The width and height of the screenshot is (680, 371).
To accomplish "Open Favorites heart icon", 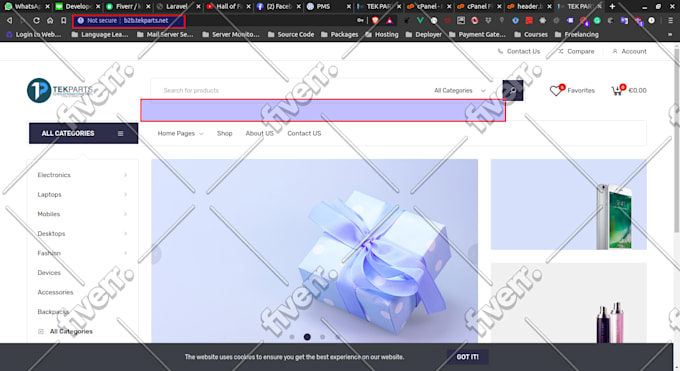I will click(556, 90).
